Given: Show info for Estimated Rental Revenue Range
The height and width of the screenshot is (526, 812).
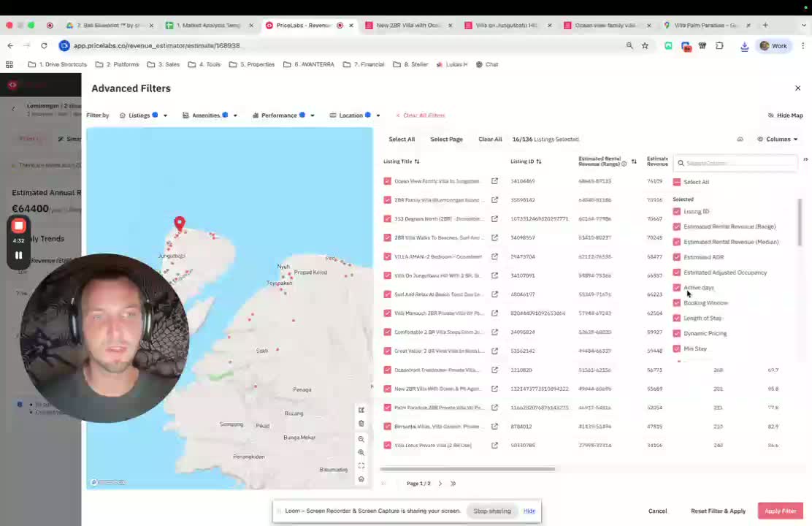Looking at the screenshot, I should point(624,164).
